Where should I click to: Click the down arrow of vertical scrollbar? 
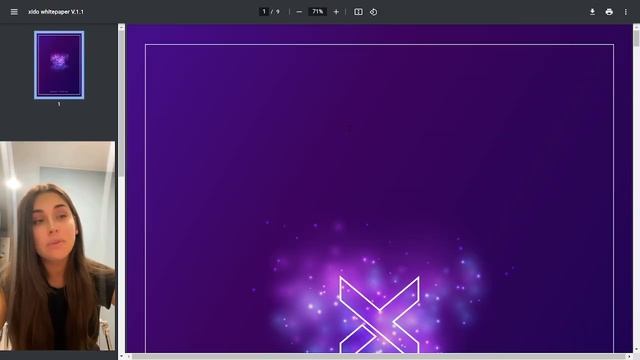click(x=636, y=350)
